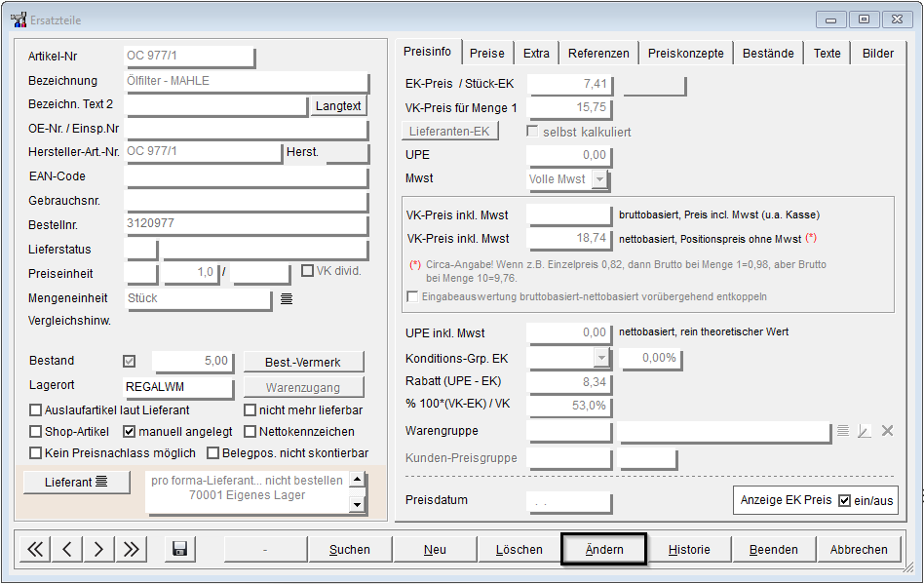Click the Lieferanten-EK button
Viewport: 924px width, 584px height.
(449, 131)
